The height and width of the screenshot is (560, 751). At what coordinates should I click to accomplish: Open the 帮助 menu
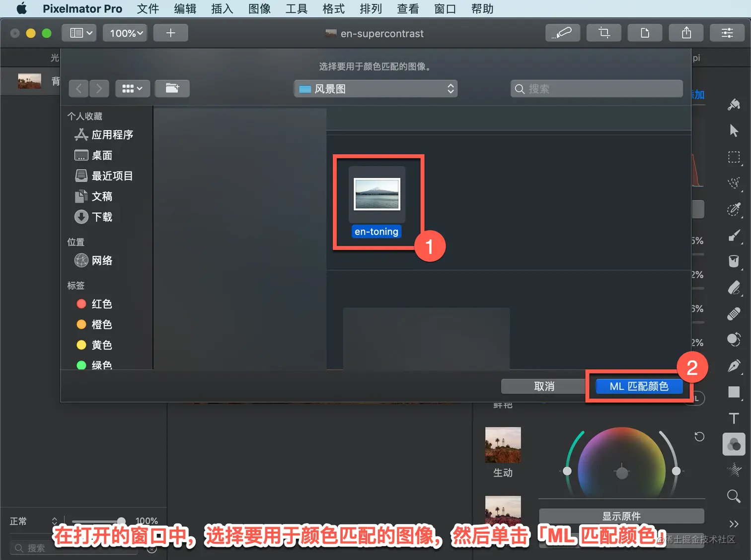[x=482, y=9]
